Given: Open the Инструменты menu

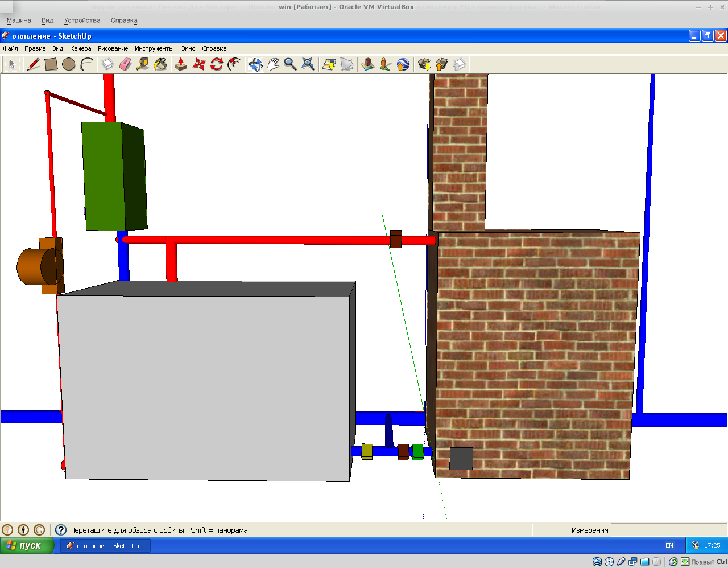Looking at the screenshot, I should pyautogui.click(x=154, y=48).
